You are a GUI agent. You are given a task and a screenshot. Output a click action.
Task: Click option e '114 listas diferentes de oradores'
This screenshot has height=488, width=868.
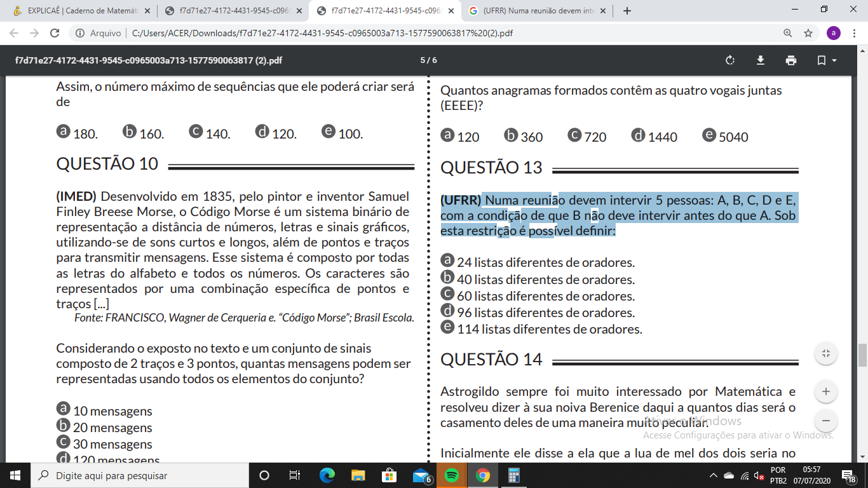point(541,329)
